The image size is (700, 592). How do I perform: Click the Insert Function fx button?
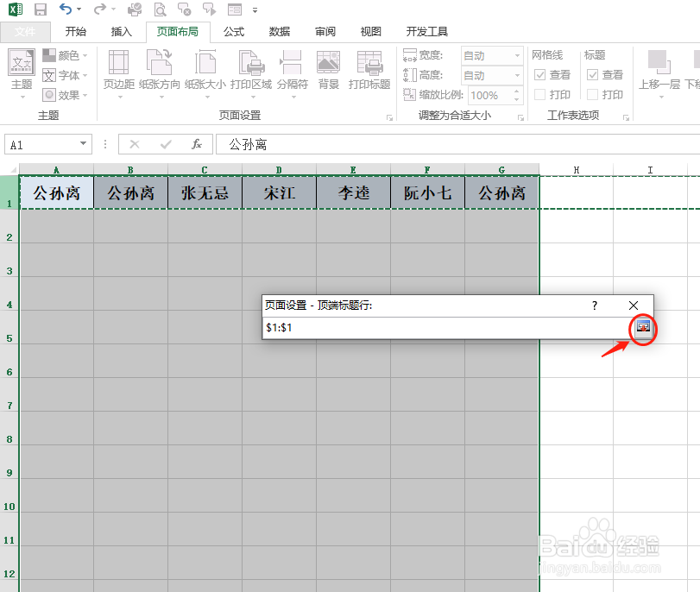[x=197, y=144]
